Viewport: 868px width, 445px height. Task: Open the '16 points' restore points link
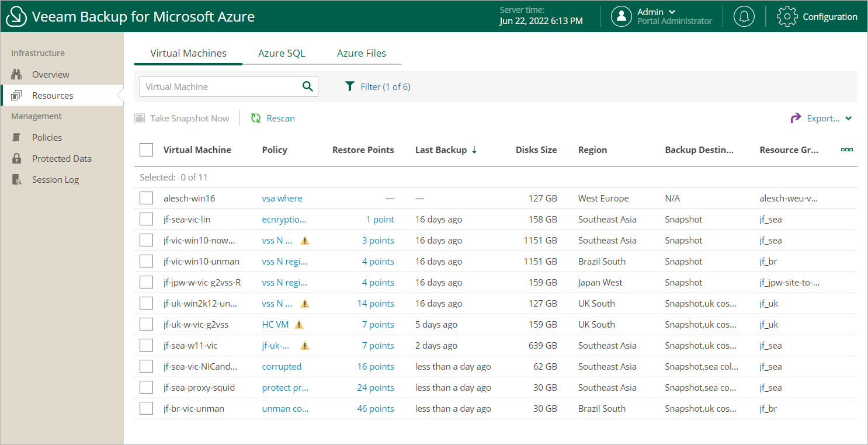pos(376,366)
